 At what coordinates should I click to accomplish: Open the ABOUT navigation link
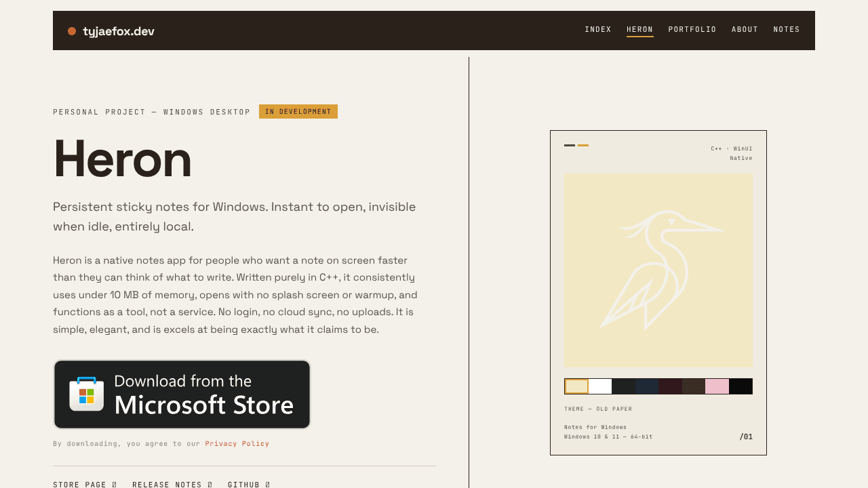click(745, 30)
